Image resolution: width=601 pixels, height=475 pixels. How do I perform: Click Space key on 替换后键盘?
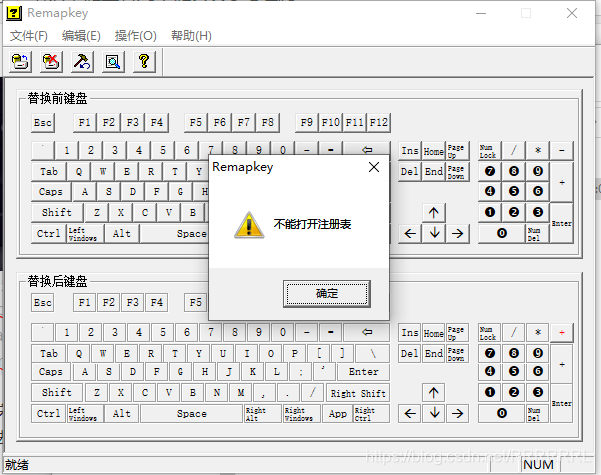(x=191, y=414)
